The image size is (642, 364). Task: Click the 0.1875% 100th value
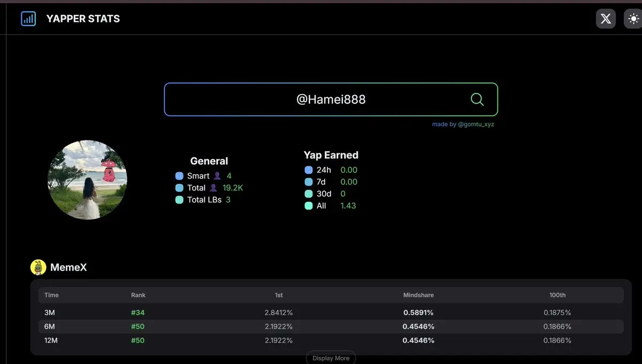pos(557,312)
